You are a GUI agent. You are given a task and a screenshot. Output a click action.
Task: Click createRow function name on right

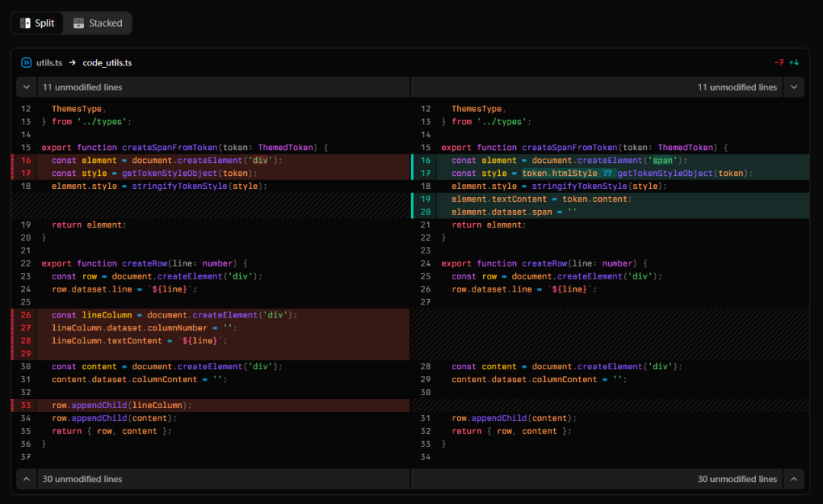[544, 263]
